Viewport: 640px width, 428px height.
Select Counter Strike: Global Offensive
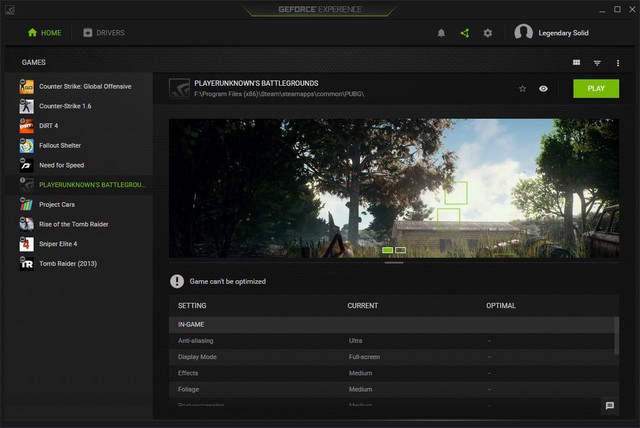coord(80,86)
